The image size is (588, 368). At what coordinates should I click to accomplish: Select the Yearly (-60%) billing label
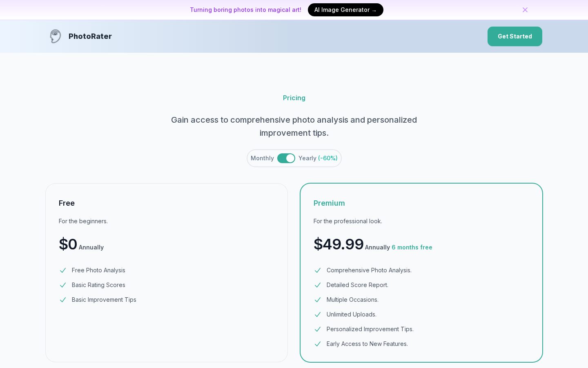(318, 158)
